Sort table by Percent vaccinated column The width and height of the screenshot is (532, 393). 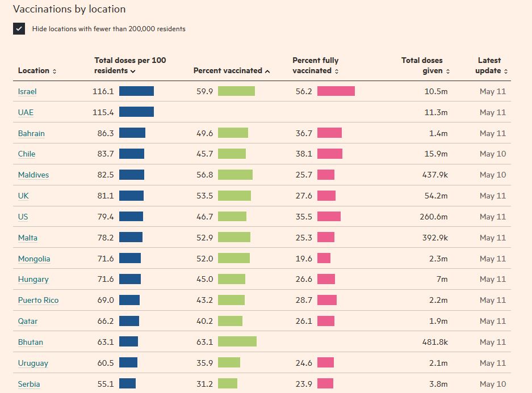tap(231, 71)
